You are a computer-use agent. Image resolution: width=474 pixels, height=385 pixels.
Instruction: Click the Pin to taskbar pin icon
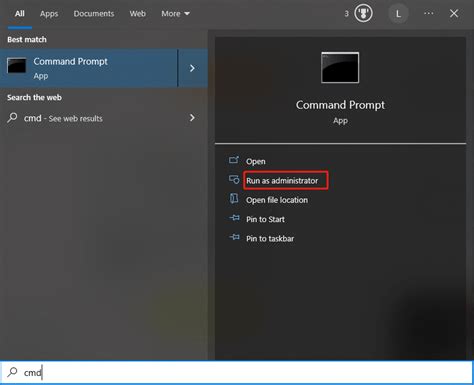click(234, 237)
